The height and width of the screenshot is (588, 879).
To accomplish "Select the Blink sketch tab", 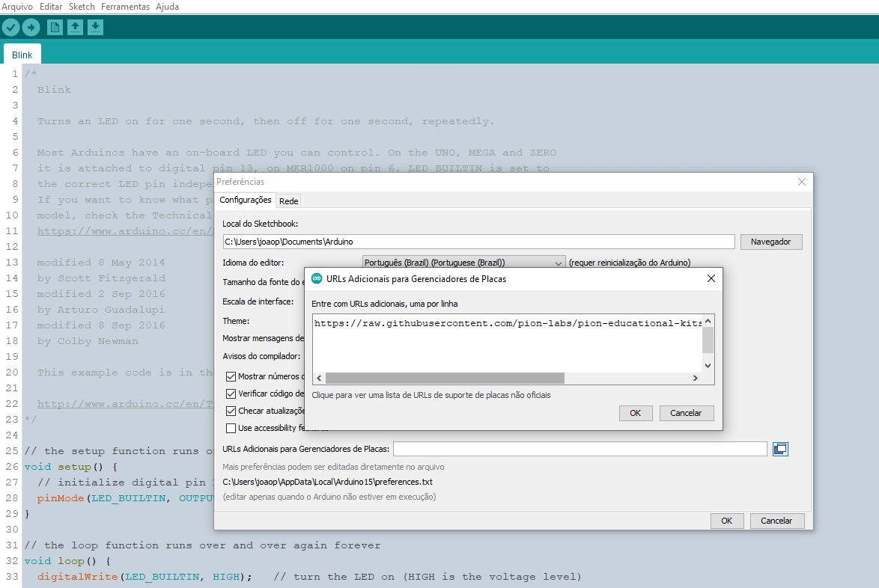I will tap(22, 55).
